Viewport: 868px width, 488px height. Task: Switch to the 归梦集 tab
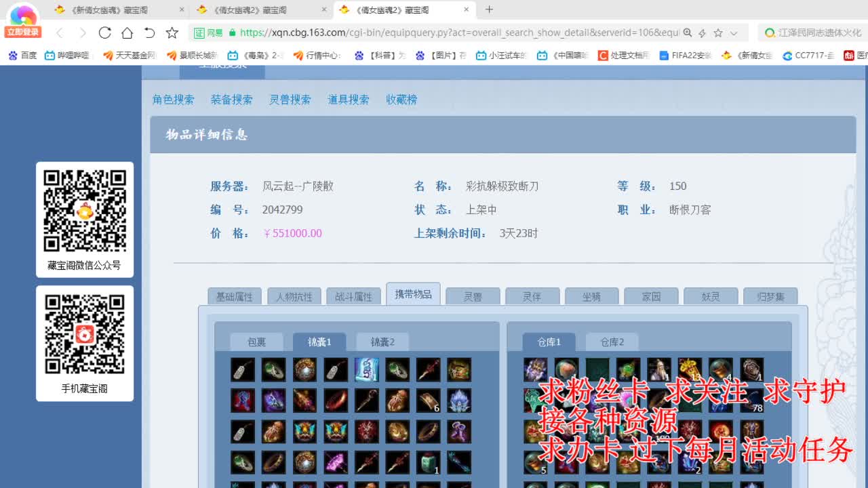[770, 296]
